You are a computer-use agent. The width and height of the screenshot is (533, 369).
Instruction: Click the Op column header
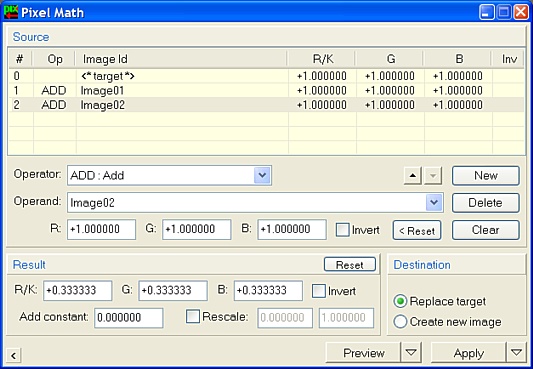(x=54, y=59)
